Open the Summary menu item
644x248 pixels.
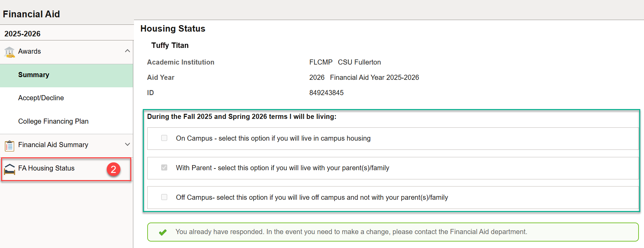pyautogui.click(x=34, y=75)
